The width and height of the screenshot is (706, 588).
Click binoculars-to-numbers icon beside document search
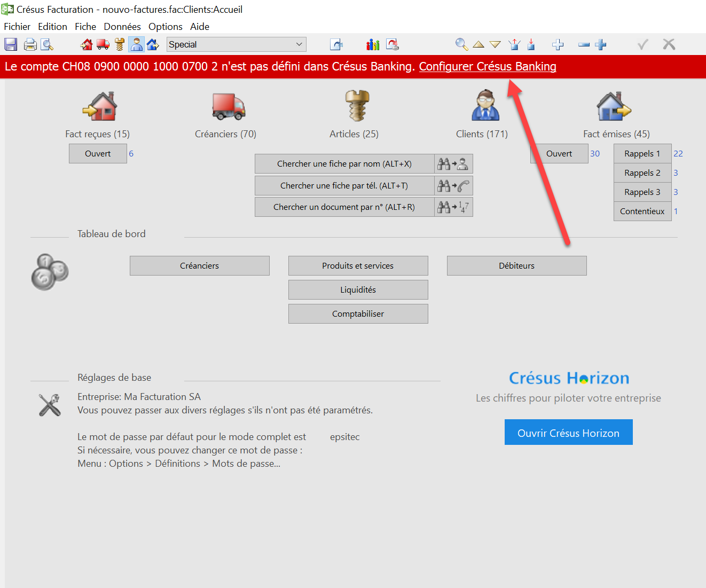453,207
